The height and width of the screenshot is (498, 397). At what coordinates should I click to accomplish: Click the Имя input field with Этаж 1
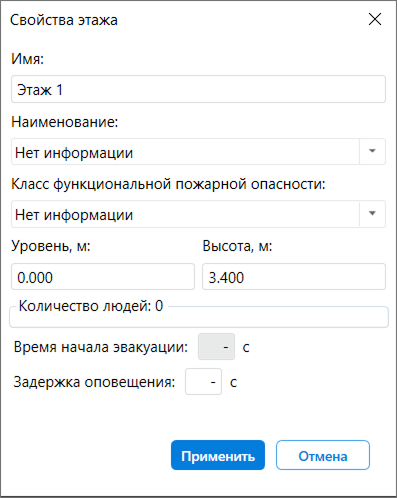click(198, 89)
